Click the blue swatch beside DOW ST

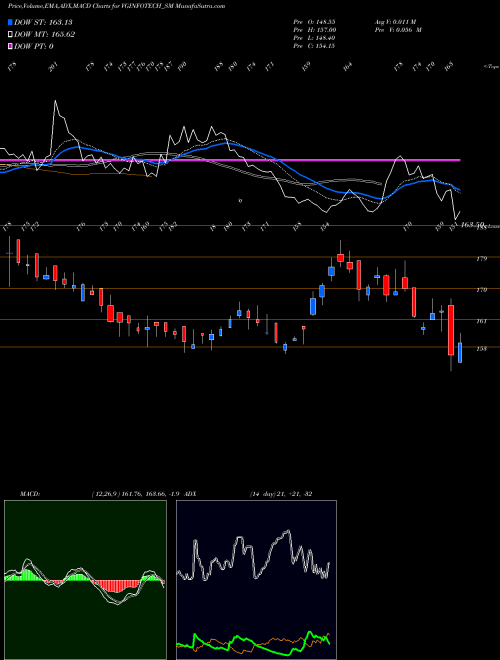pos(11,22)
